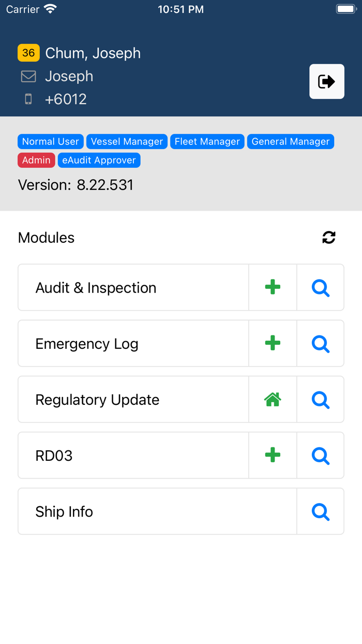Open search for Regulatory Update
This screenshot has width=362, height=644.
(x=320, y=399)
